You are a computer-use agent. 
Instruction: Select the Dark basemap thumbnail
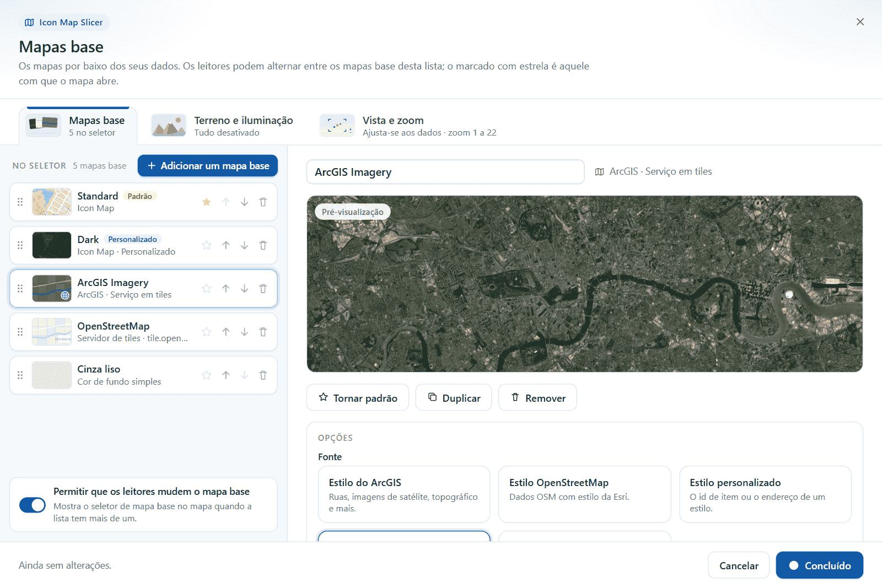coord(52,245)
